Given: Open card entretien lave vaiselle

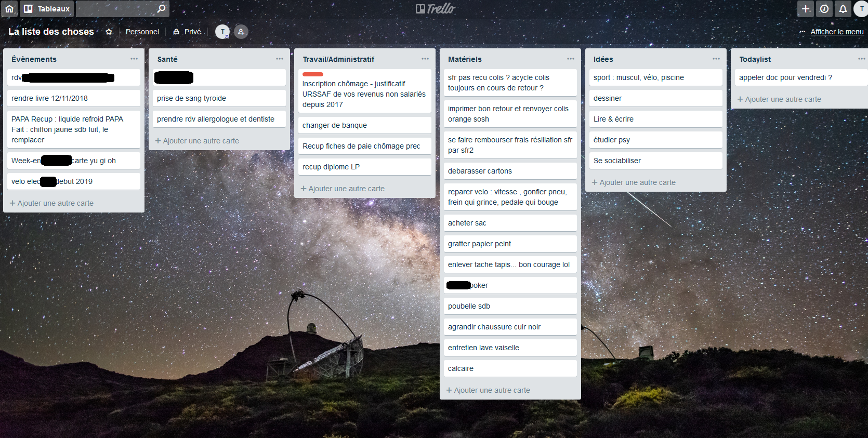Looking at the screenshot, I should [x=510, y=348].
